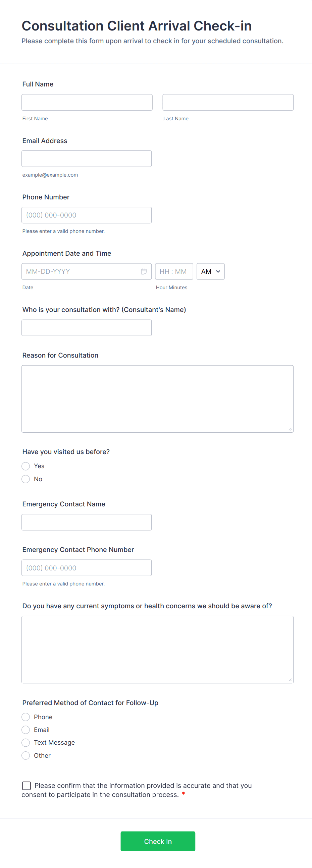Click the Emergency Contact Phone Number field
The height and width of the screenshot is (868, 312).
coord(87,568)
